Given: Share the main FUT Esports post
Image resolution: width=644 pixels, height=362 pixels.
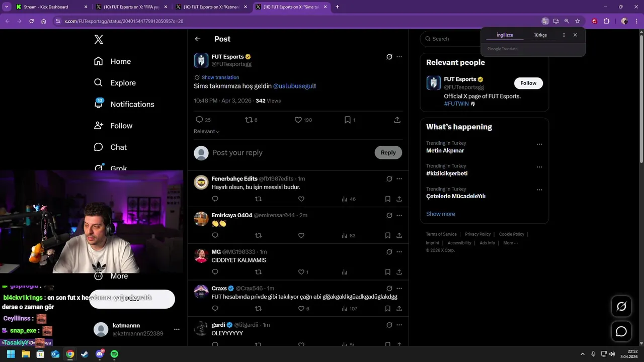Looking at the screenshot, I should coord(397,120).
